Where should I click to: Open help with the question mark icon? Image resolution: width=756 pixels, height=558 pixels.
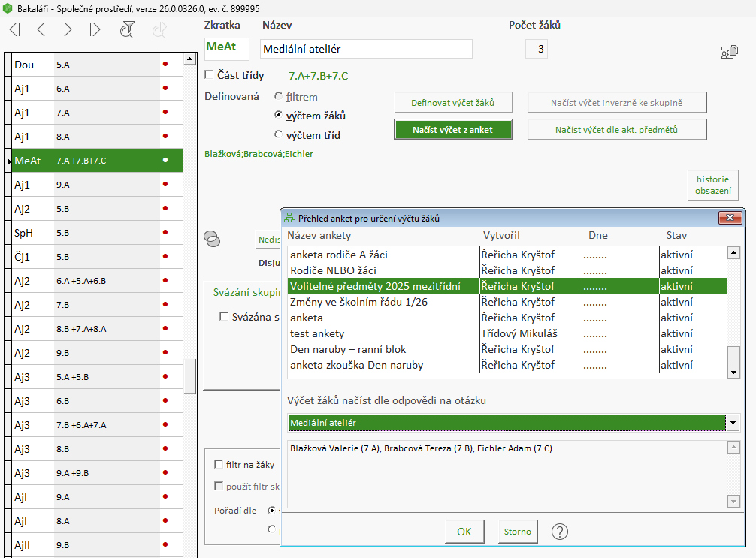pos(560,532)
